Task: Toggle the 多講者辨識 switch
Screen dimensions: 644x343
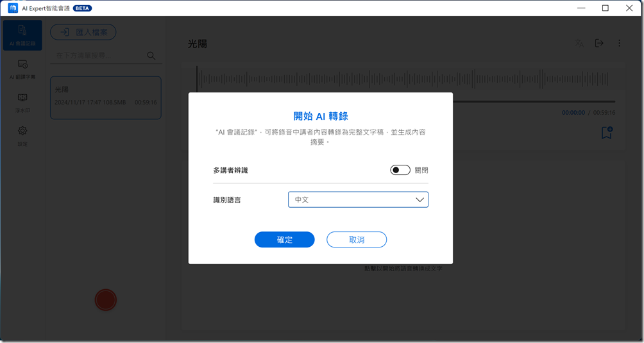Action: tap(400, 170)
